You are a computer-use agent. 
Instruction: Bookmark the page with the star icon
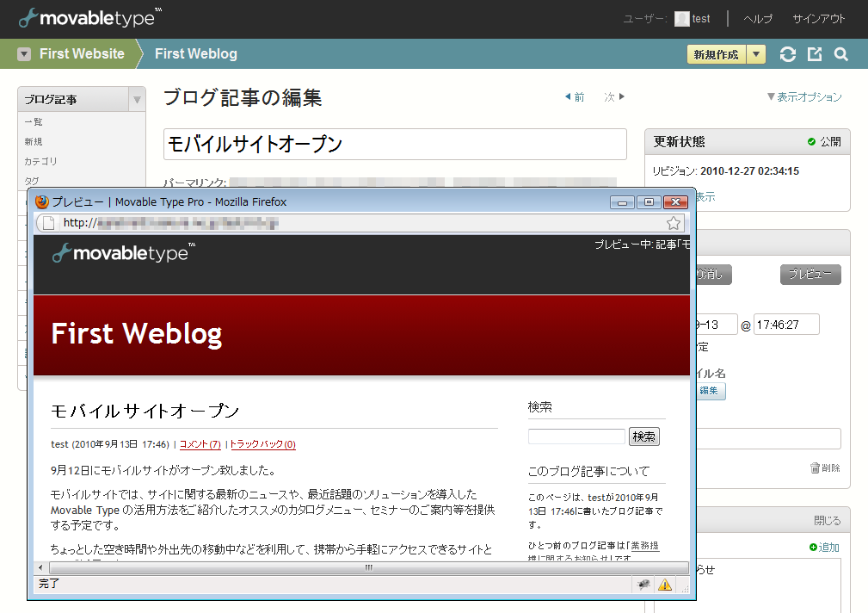click(x=673, y=223)
